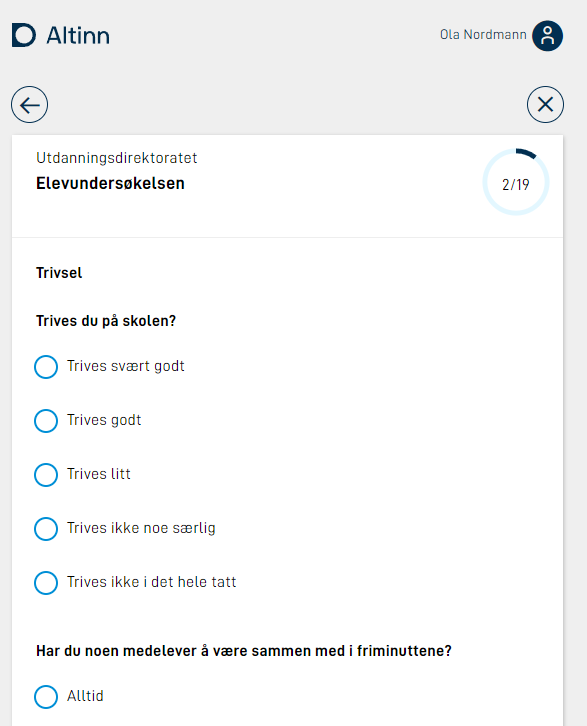This screenshot has width=587, height=726.
Task: Click the Elevundersøkelsen survey title
Action: tap(110, 183)
